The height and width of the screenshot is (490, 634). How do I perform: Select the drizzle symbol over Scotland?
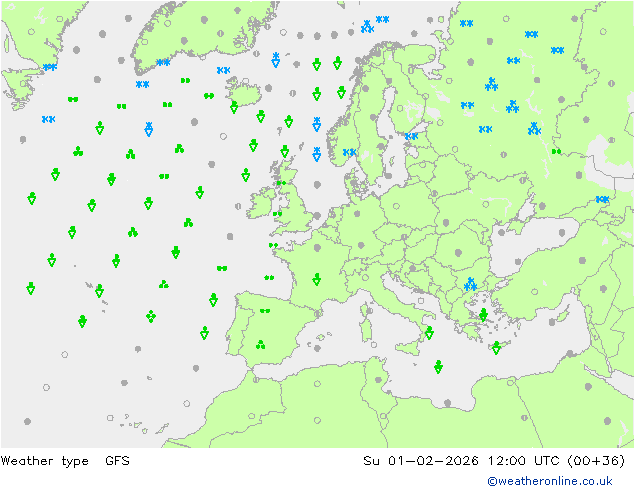pyautogui.click(x=281, y=183)
